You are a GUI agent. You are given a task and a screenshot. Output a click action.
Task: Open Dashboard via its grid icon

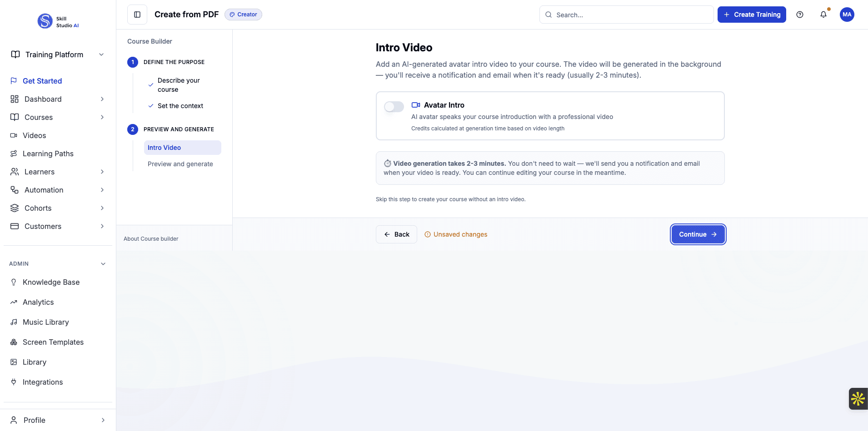pyautogui.click(x=14, y=99)
